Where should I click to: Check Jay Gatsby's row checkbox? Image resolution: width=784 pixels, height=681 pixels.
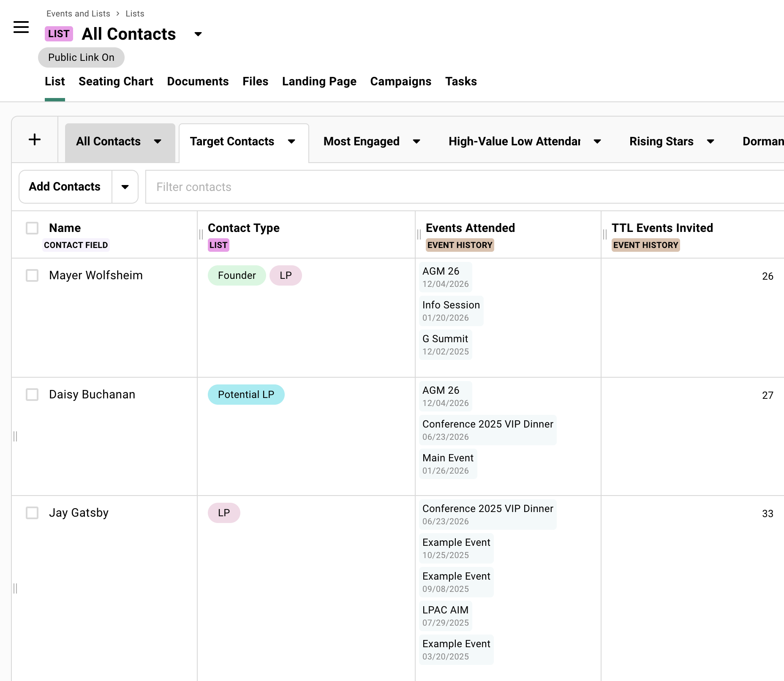[32, 513]
